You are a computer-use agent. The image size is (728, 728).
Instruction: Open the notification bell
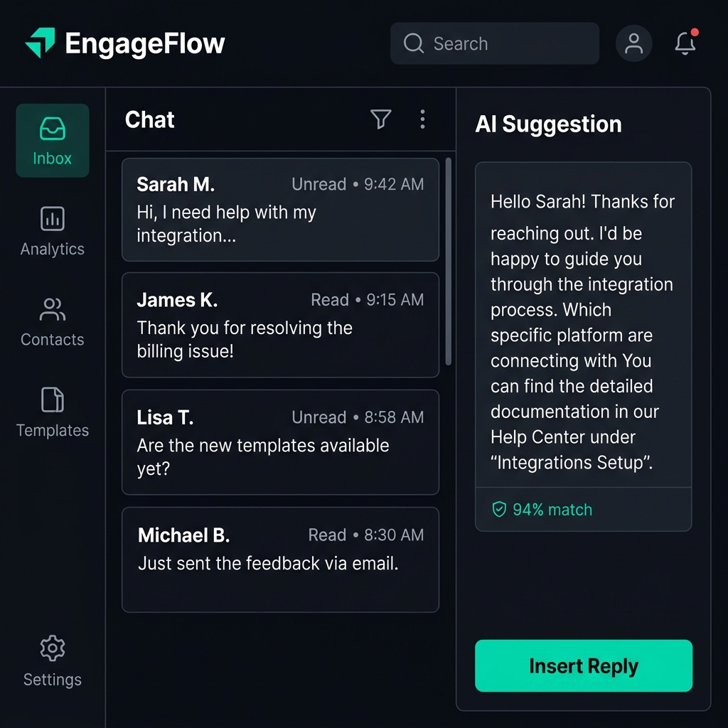point(685,43)
